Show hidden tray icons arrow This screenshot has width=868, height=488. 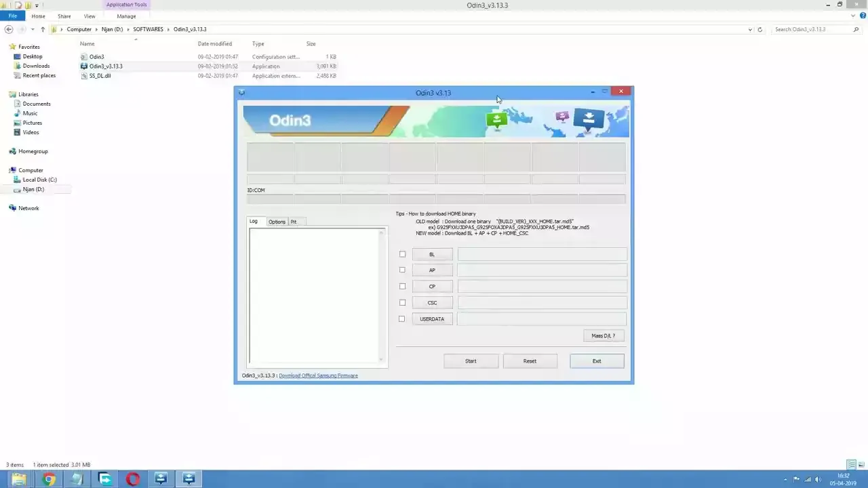coord(785,479)
